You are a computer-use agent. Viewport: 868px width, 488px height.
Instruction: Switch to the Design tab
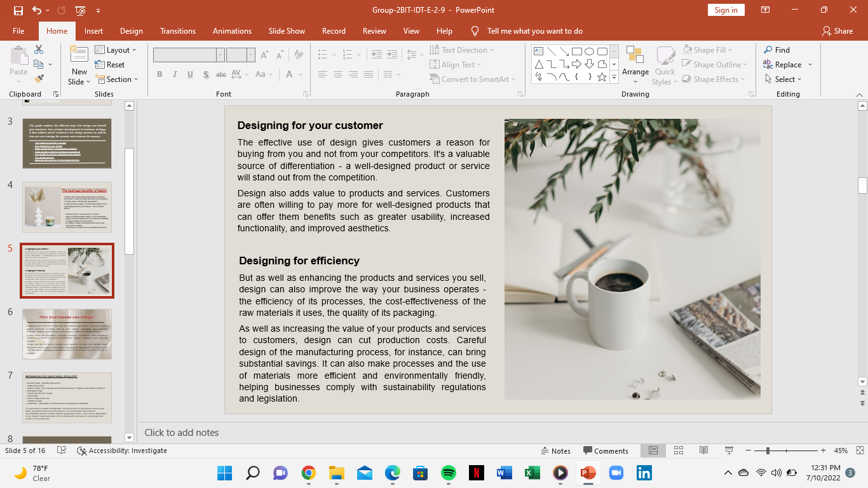[x=132, y=31]
